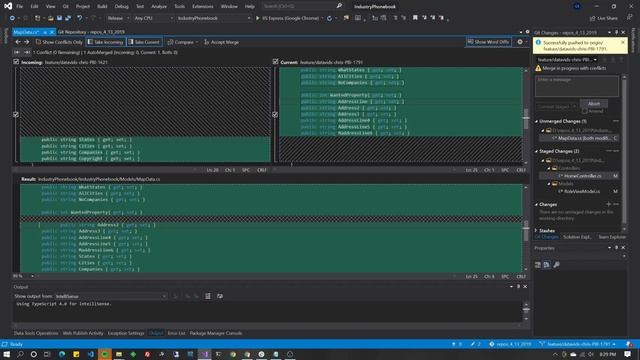Open the Debug menu
The width and height of the screenshot is (640, 360).
pyautogui.click(x=121, y=7)
